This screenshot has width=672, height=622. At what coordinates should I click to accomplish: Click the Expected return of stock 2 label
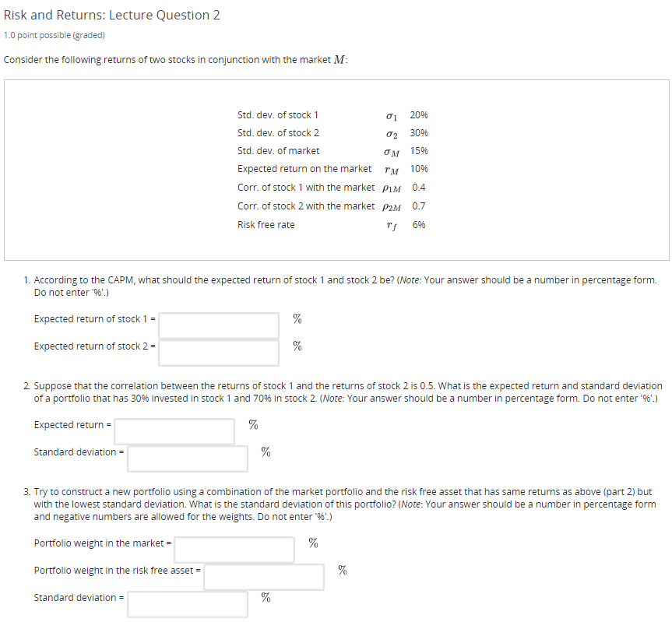pyautogui.click(x=93, y=346)
